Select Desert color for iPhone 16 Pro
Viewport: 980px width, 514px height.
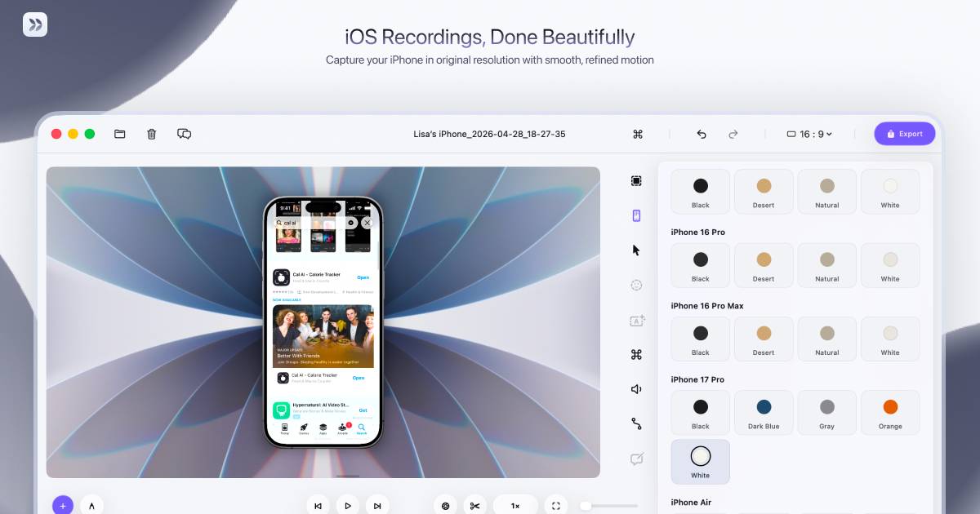(764, 265)
